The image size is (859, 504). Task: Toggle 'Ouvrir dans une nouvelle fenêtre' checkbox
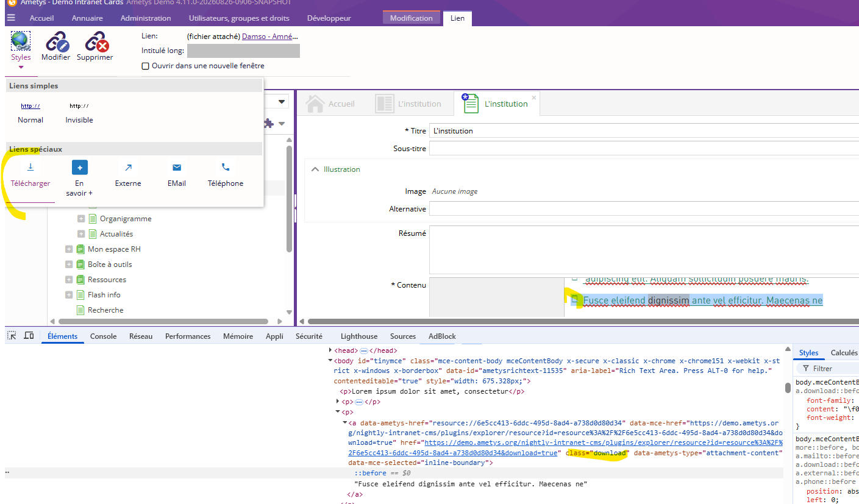pos(145,66)
